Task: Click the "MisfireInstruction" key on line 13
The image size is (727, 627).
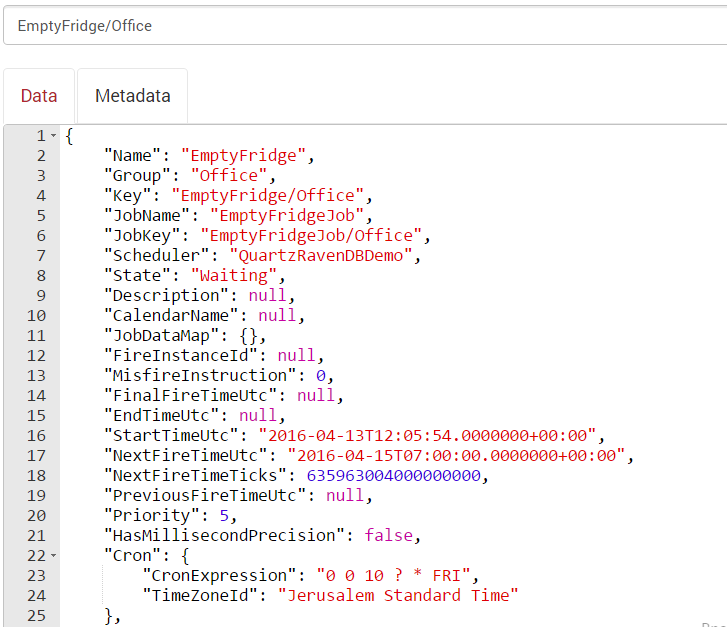Action: tap(200, 376)
